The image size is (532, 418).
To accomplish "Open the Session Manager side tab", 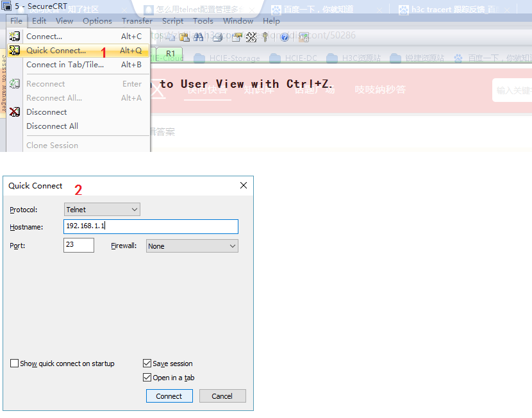I will pyautogui.click(x=3, y=83).
